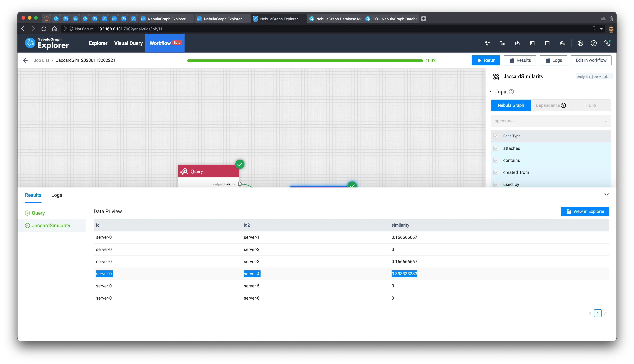Click the Logs button in job toolbar

[553, 61]
